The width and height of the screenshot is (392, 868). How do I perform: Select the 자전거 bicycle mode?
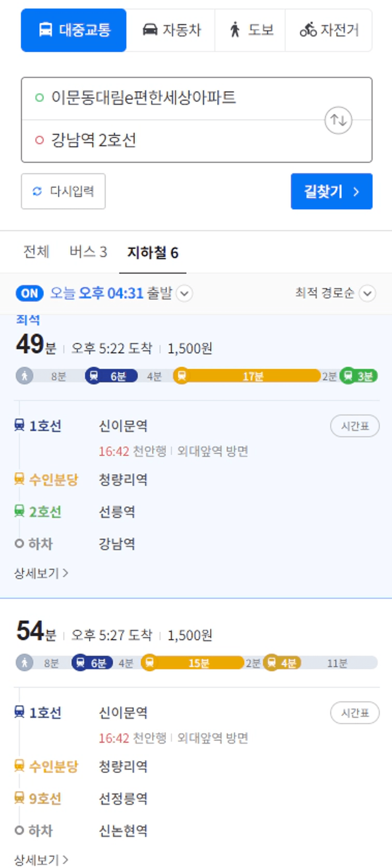[328, 30]
